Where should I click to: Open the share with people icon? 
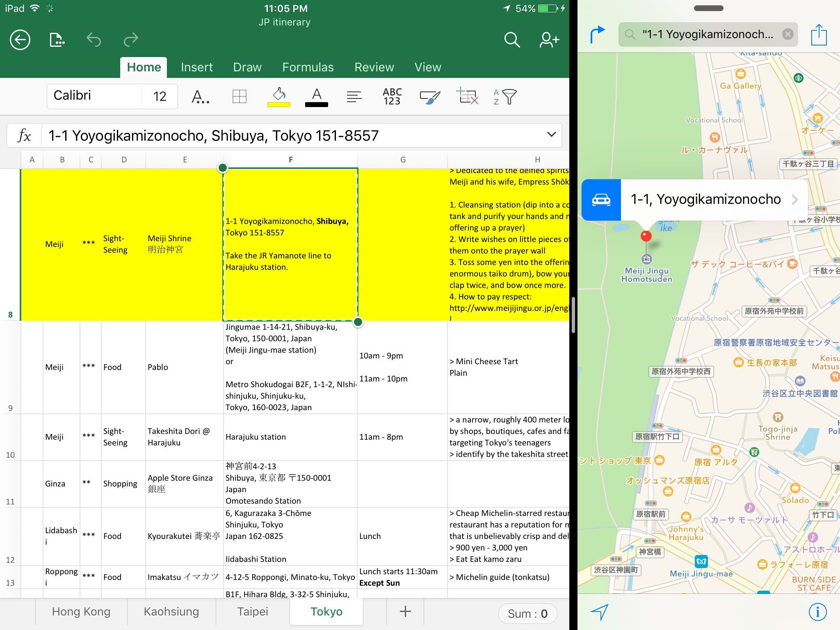549,40
